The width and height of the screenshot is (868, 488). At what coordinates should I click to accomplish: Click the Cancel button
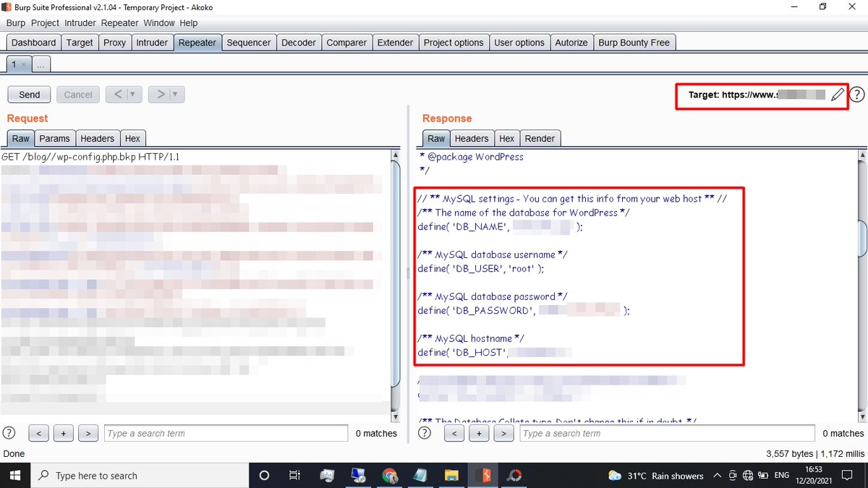[78, 95]
